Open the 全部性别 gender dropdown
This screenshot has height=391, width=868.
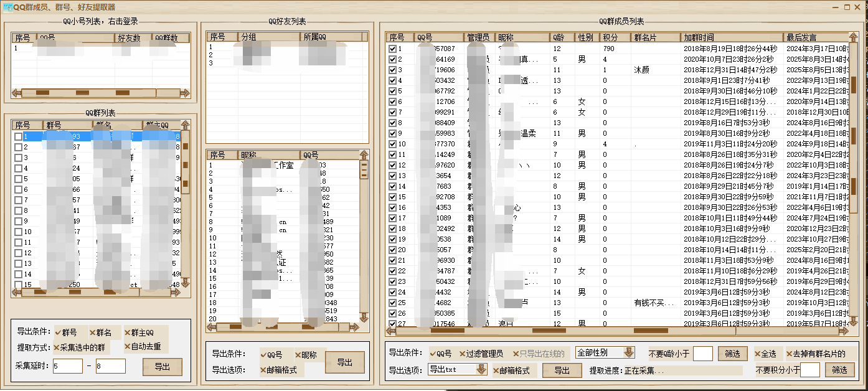(x=628, y=352)
